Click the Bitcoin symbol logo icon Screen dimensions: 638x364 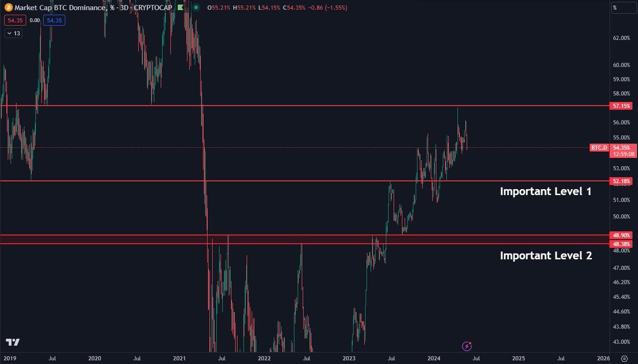tap(7, 8)
